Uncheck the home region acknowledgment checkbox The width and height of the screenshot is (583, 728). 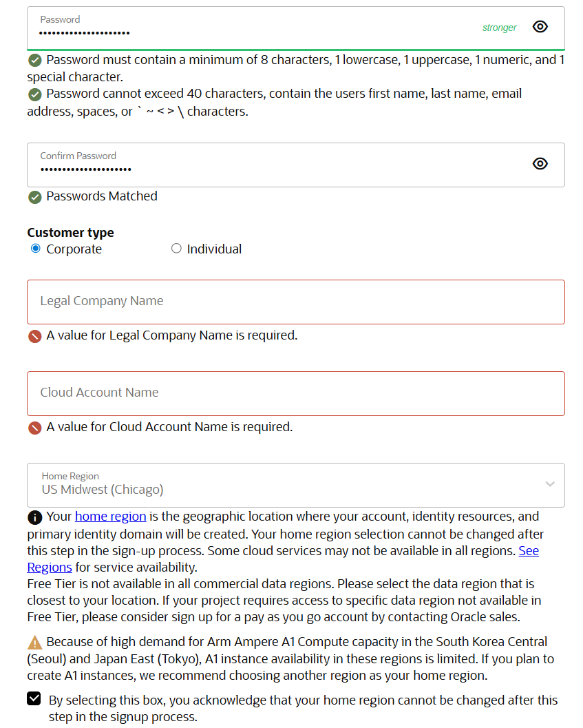click(34, 700)
